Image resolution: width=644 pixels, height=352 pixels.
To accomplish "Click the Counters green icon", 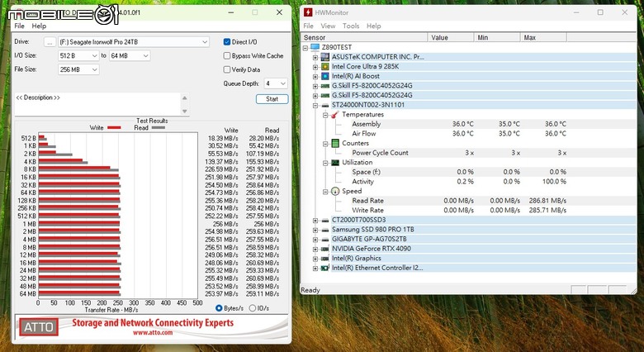I will (335, 143).
